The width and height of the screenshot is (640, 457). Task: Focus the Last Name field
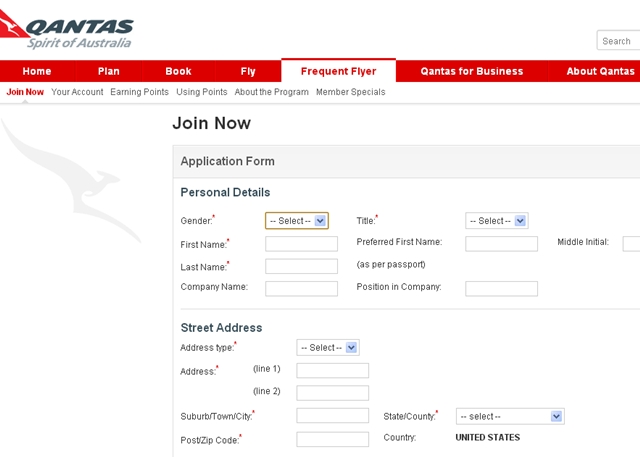(x=301, y=266)
